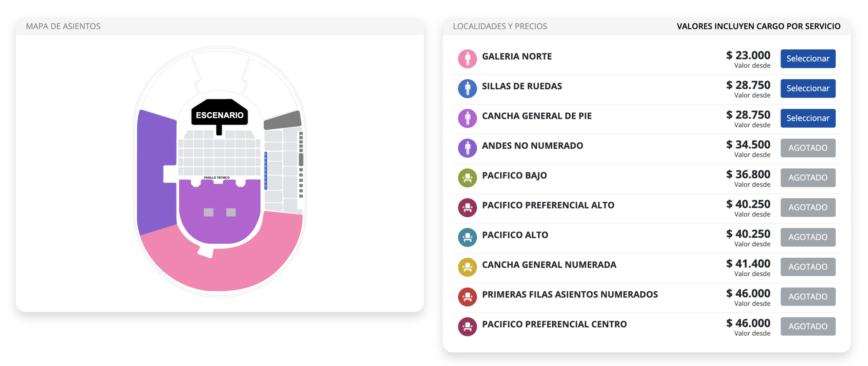Click the blue Sillas de Ruedas icon
Viewport: 868px width, 366px height.
[467, 89]
